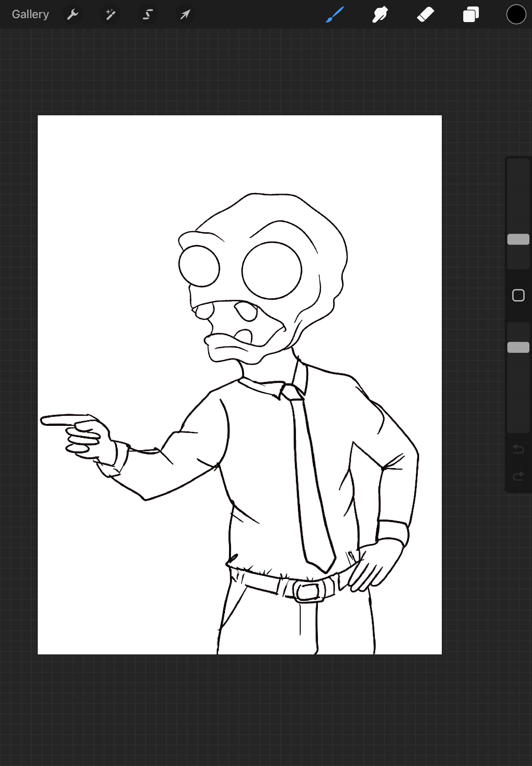Click the brush size slider handle
Image resolution: width=532 pixels, height=766 pixels.
coord(518,239)
